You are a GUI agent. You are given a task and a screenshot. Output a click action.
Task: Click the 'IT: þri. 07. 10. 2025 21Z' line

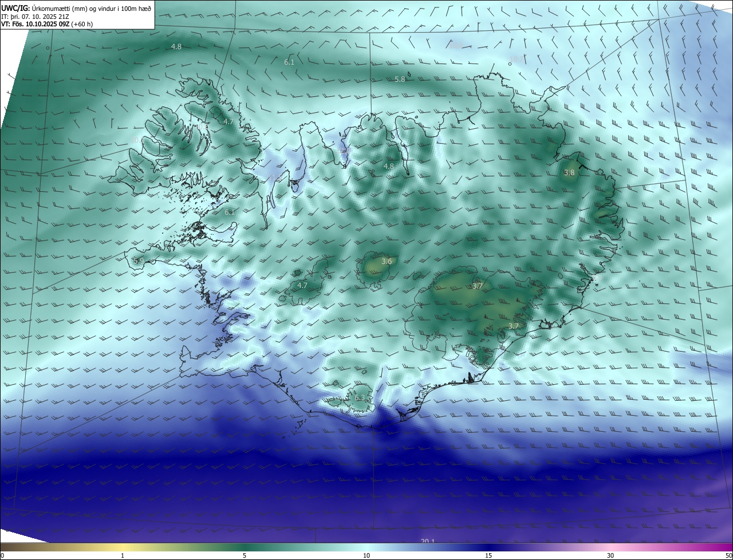[34, 17]
